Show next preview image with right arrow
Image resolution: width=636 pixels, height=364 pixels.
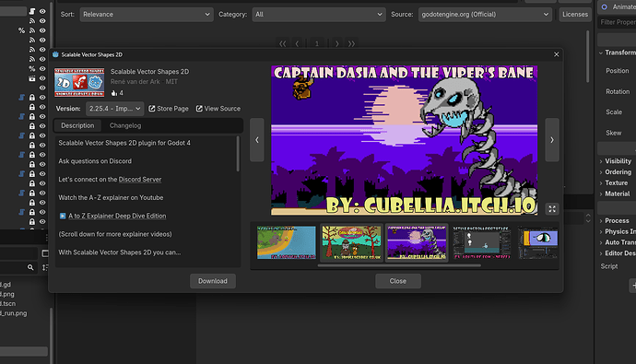pos(551,140)
